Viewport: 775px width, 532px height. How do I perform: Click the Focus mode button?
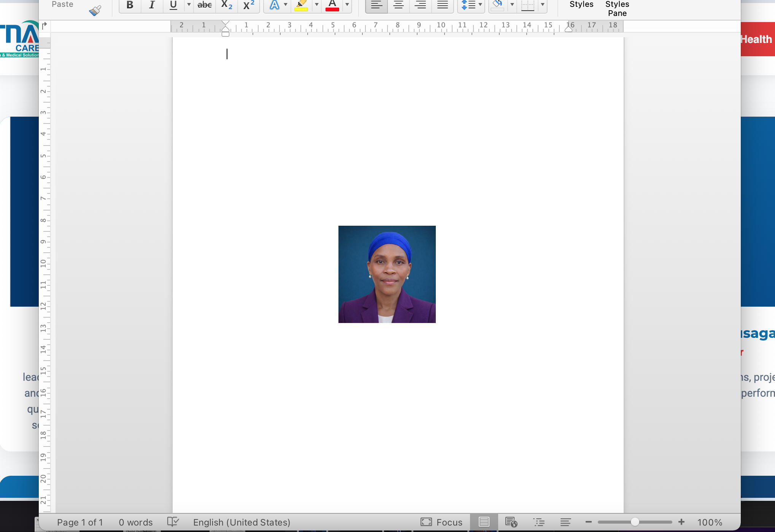[x=441, y=522]
